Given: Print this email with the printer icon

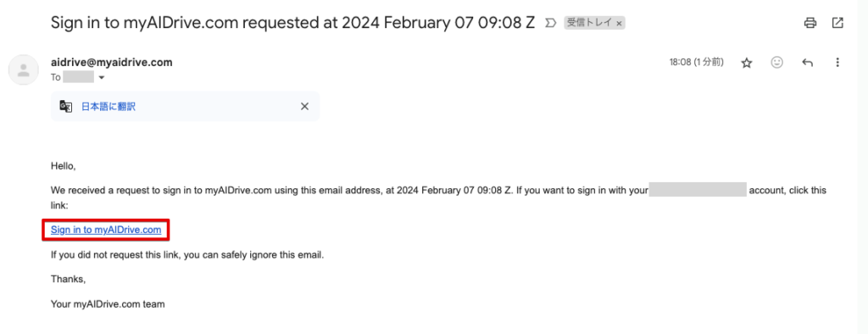Looking at the screenshot, I should (810, 23).
